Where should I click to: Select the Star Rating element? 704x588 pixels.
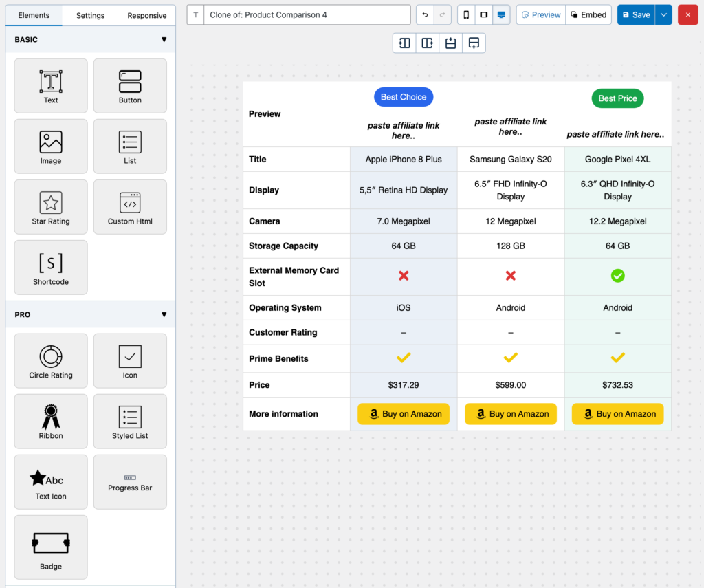[51, 207]
